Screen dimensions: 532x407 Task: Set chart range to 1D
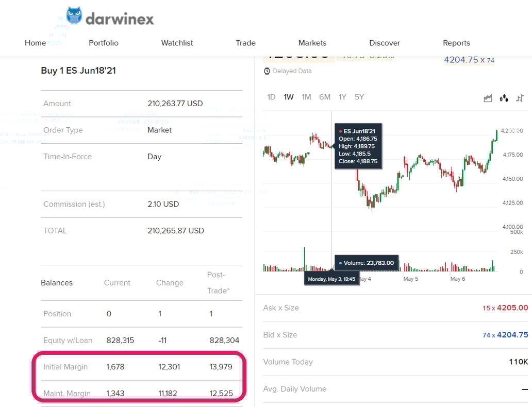click(x=271, y=97)
